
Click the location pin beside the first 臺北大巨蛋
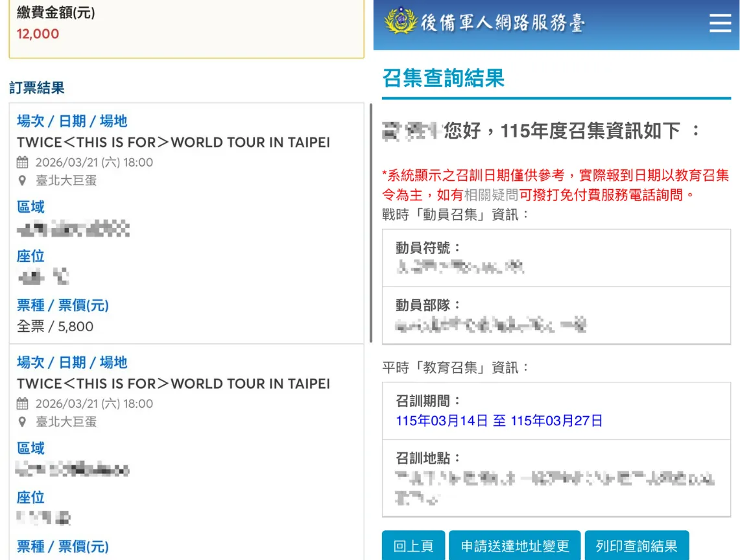(x=23, y=181)
